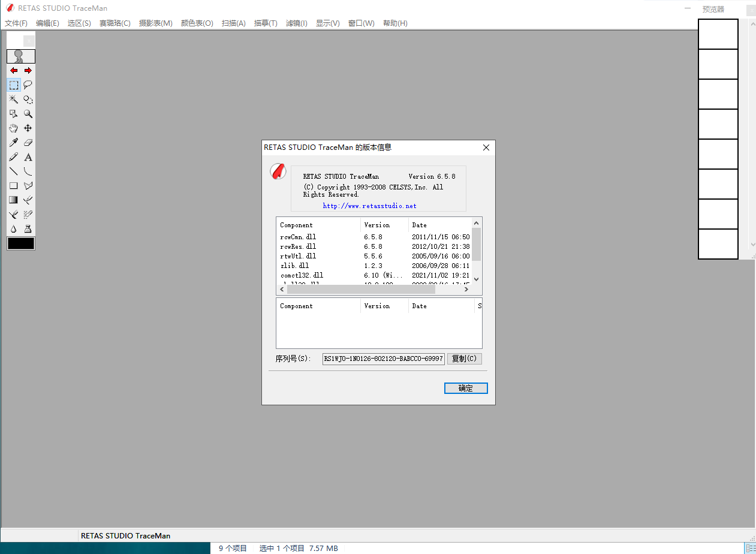Select the rtwUtl.dll row
This screenshot has height=554, width=756.
374,256
